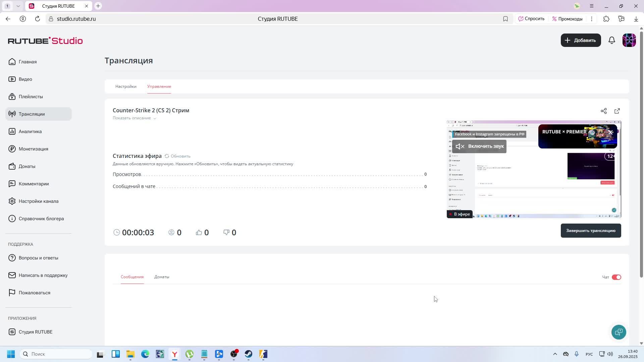Open the notifications bell
Screen dimensions: 644x362
(x=612, y=40)
